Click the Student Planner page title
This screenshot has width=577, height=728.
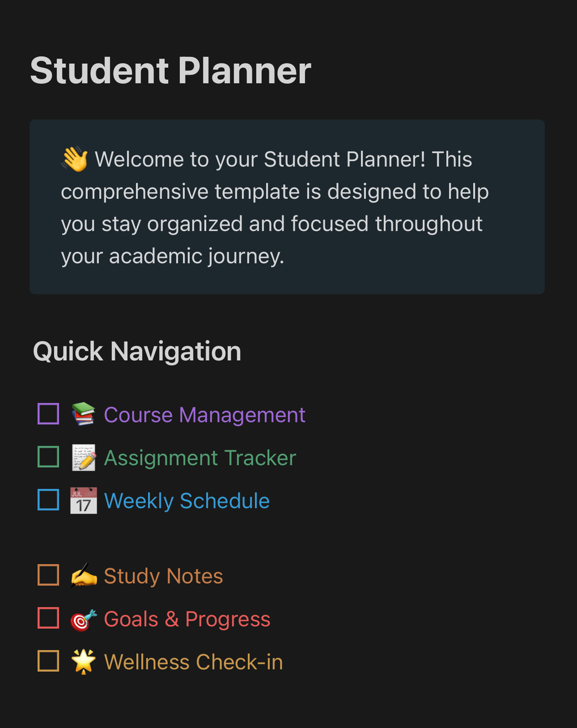(171, 71)
